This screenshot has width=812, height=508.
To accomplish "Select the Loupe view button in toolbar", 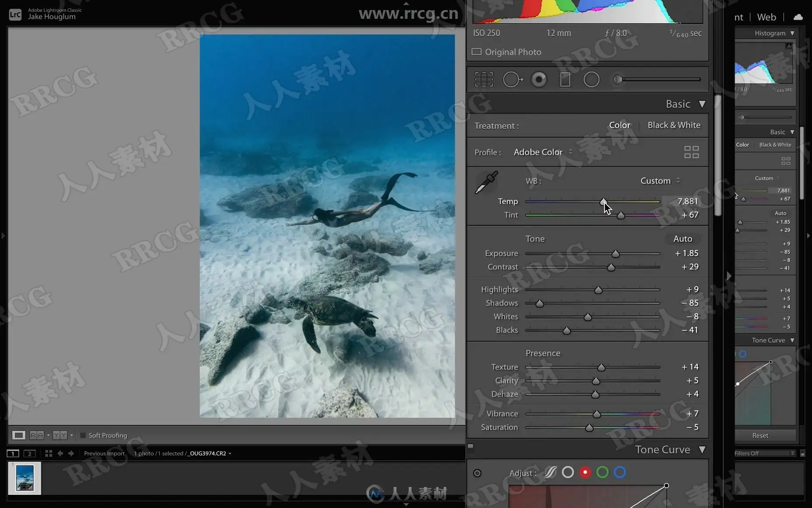I will 18,435.
